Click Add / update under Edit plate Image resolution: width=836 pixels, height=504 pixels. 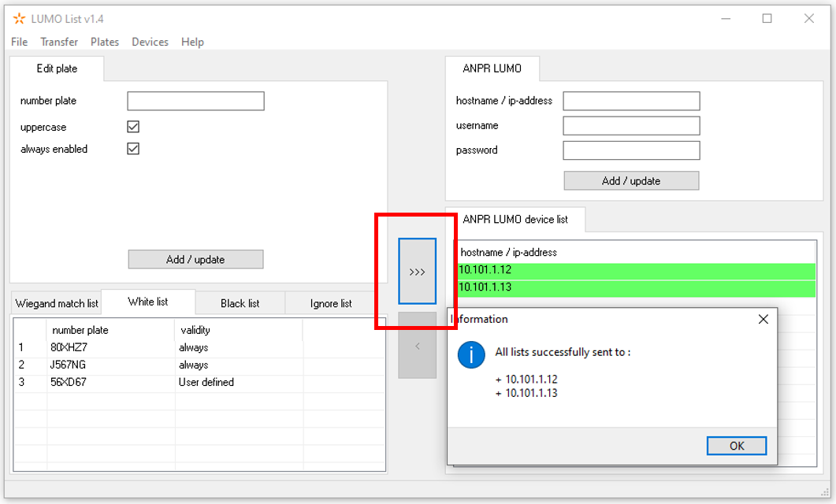[195, 259]
